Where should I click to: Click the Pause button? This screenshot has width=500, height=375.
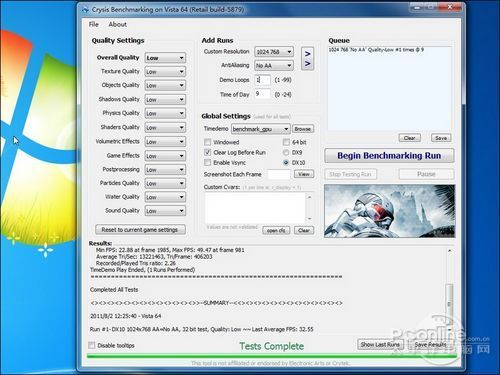click(x=426, y=174)
